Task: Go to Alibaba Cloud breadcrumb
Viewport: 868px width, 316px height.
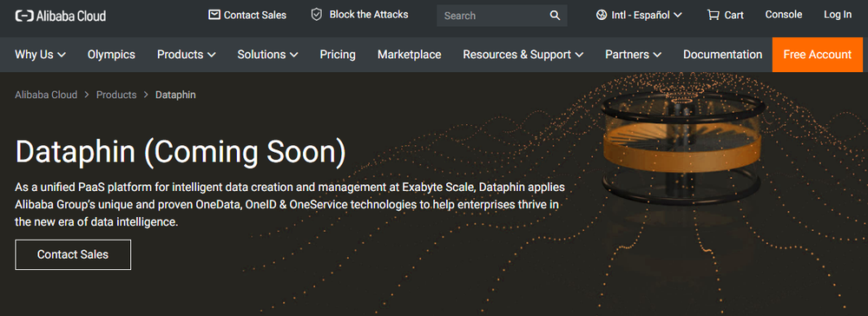Action: (x=46, y=95)
